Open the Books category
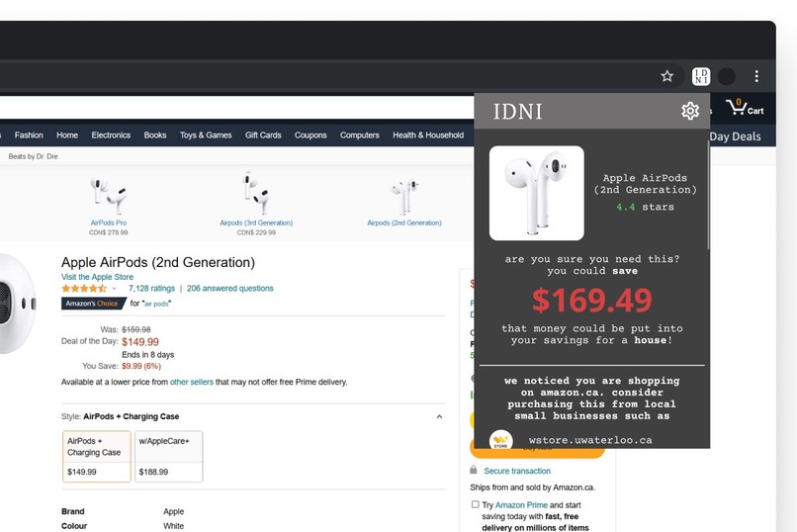This screenshot has height=532, width=797. [155, 135]
